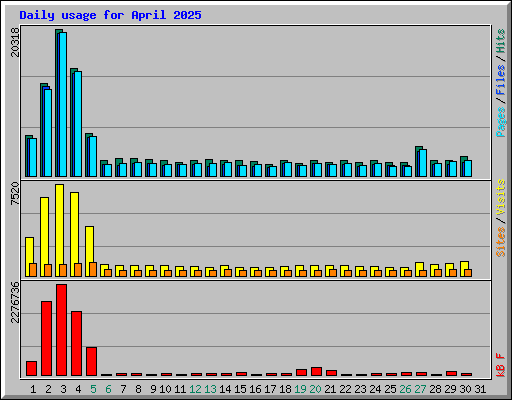This screenshot has height=400, width=512.
Task: Click the 20318 y-axis label
Action: pyautogui.click(x=15, y=42)
